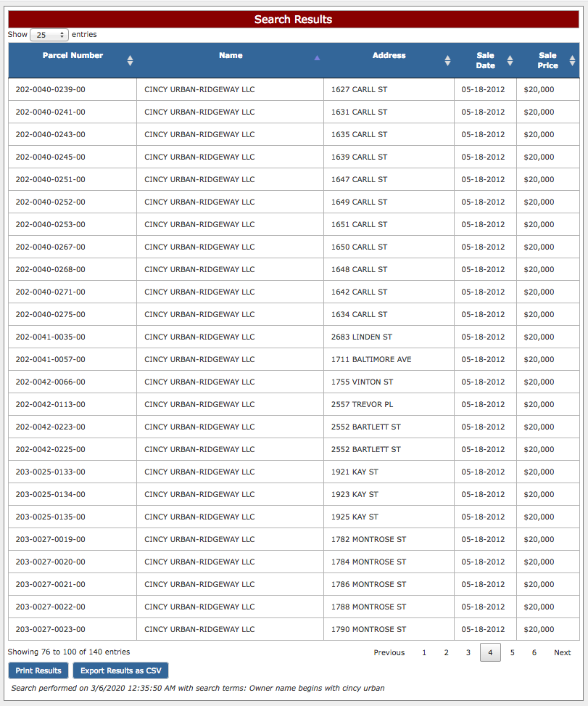The height and width of the screenshot is (706, 588).
Task: Click the Sale Price header label
Action: 547,60
